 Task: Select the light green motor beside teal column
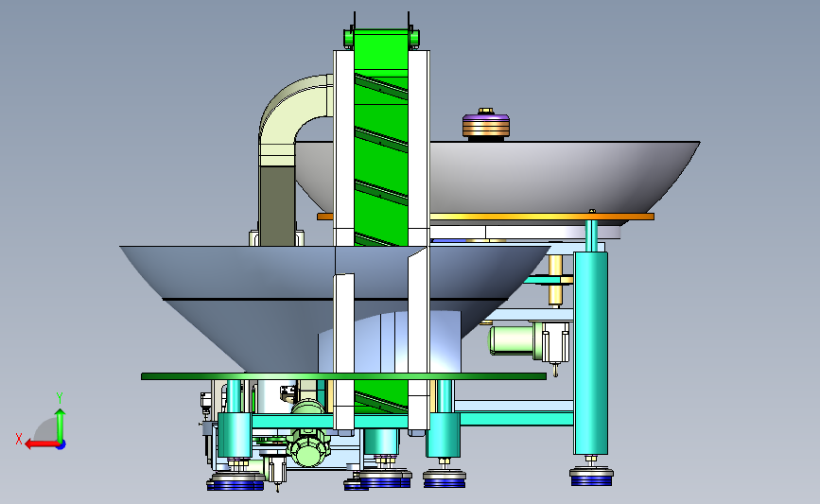pyautogui.click(x=515, y=340)
